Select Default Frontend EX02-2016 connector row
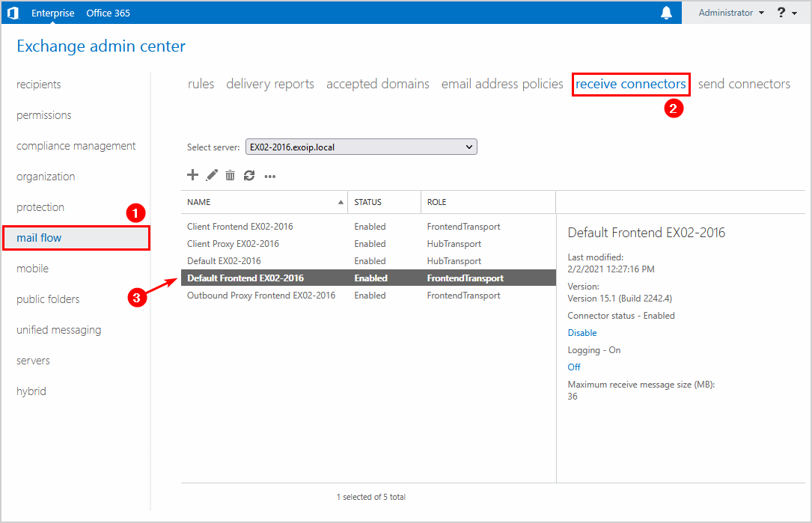Image resolution: width=812 pixels, height=523 pixels. [368, 278]
